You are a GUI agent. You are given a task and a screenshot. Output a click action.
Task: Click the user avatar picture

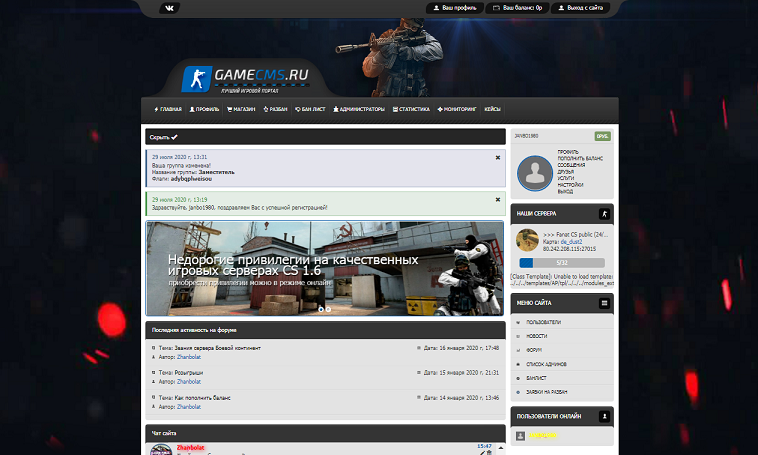[x=539, y=170]
